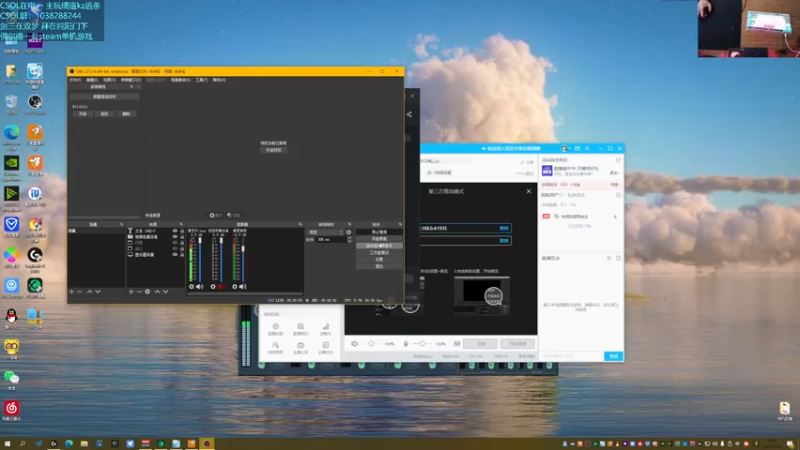800x450 pixels.
Task: Lock the video capture device source
Action: coord(182,237)
